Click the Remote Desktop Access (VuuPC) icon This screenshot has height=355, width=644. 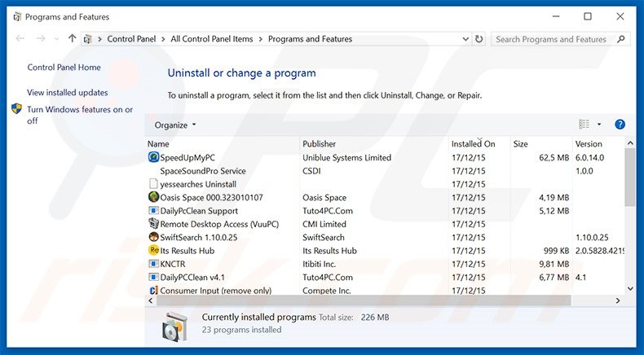153,224
